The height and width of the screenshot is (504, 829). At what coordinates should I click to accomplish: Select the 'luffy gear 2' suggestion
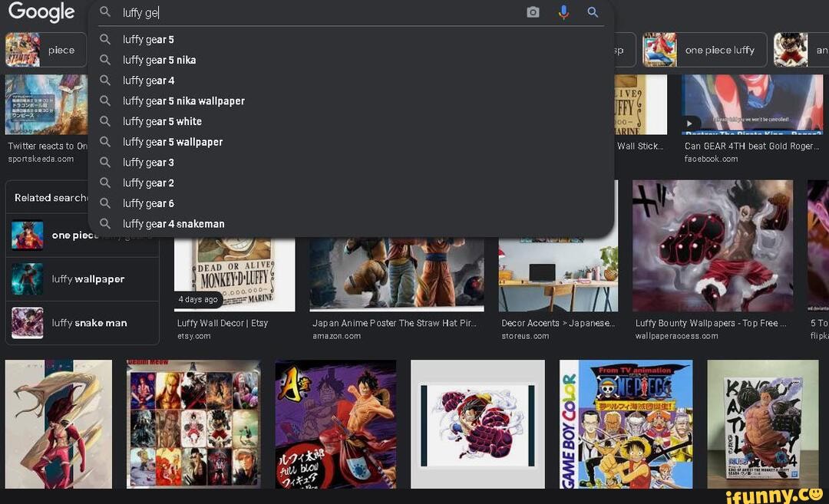[149, 183]
